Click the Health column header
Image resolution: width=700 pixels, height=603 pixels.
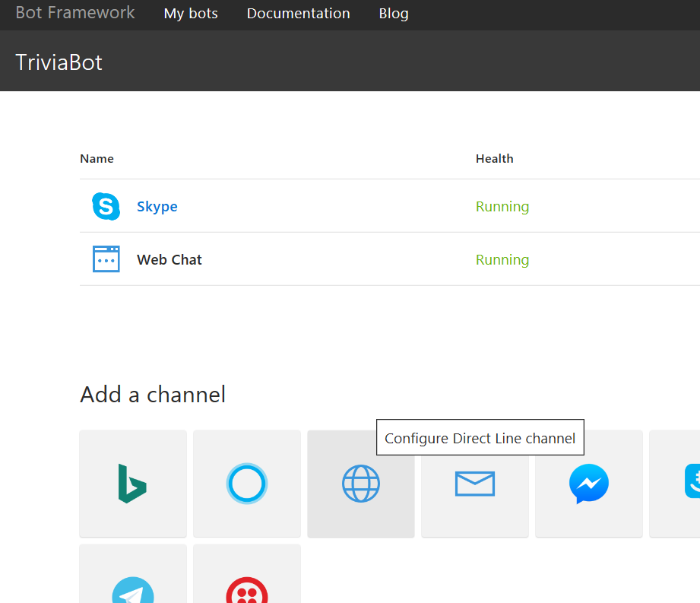point(495,159)
